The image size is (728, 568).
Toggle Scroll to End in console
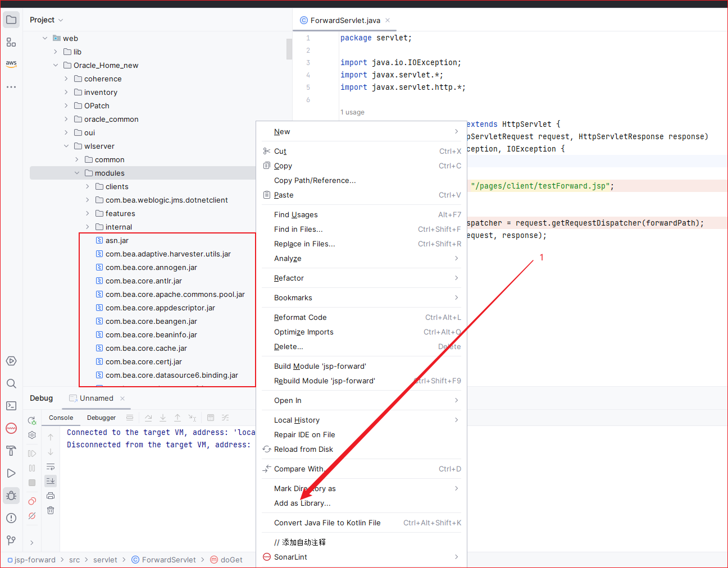click(51, 481)
